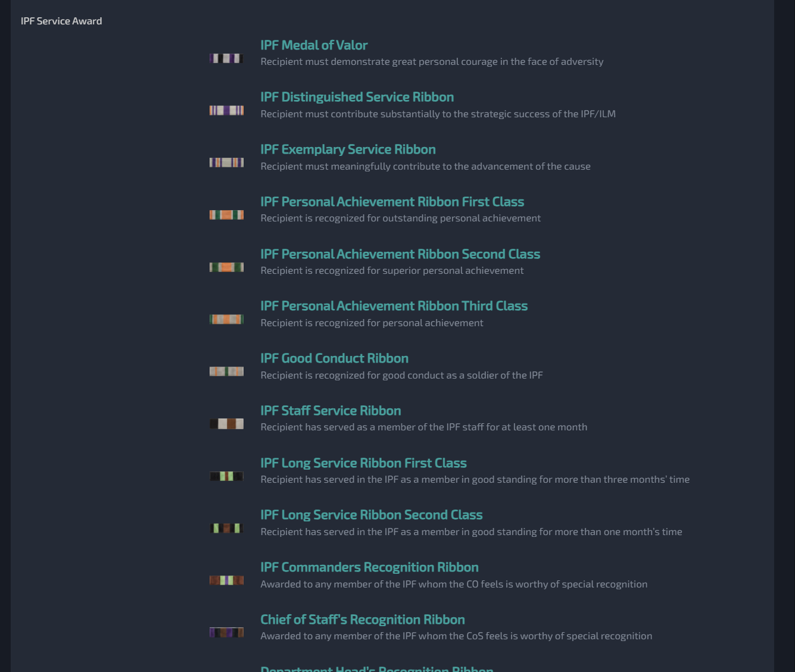
Task: Click the IPF Medal of Valor ribbon image
Action: click(x=226, y=58)
